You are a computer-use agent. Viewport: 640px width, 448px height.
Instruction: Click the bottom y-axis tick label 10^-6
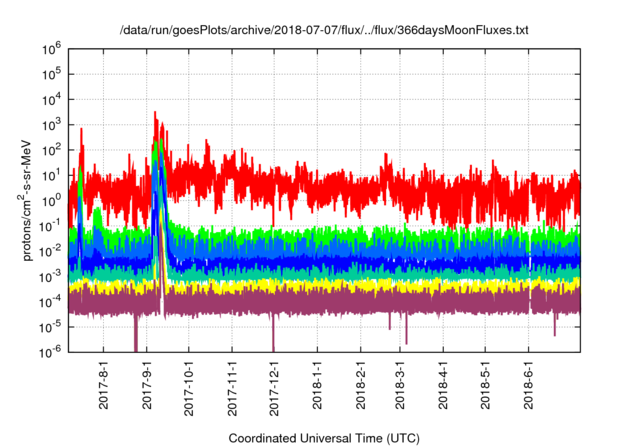(x=52, y=351)
